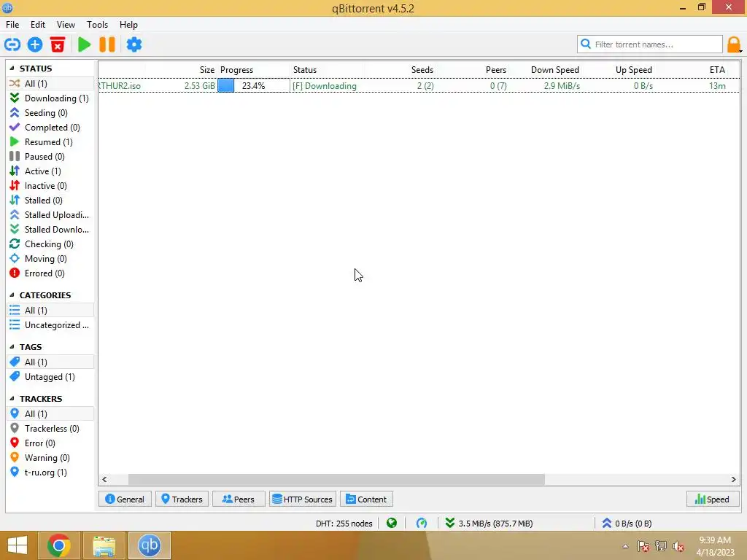
Task: Select the Moving (0) status filter
Action: [x=50, y=259]
